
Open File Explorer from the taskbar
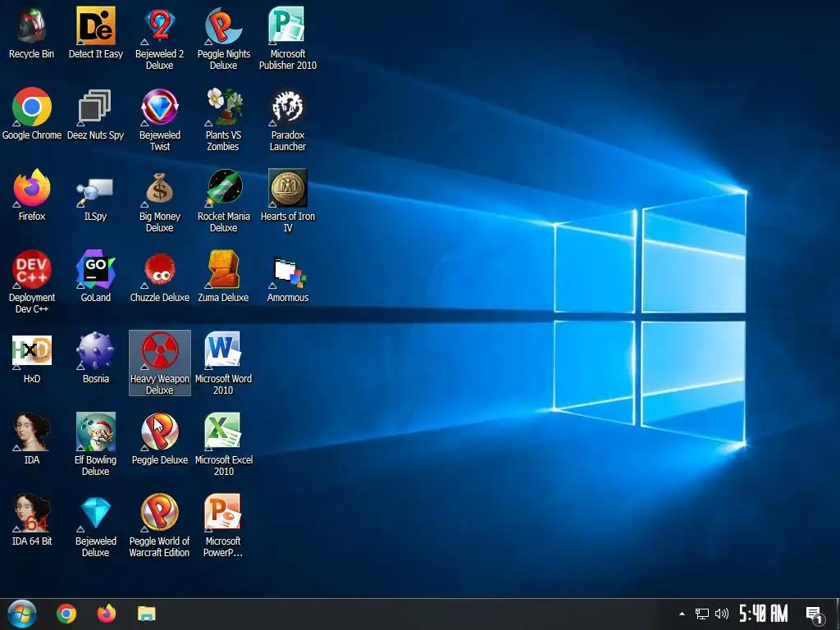(146, 614)
